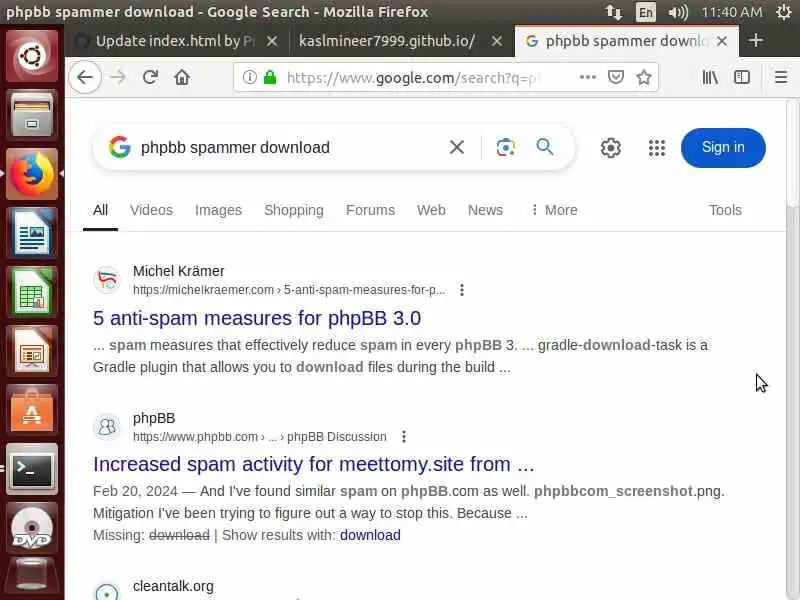This screenshot has height=600, width=800.
Task: Open sound volume indicator
Action: [678, 12]
